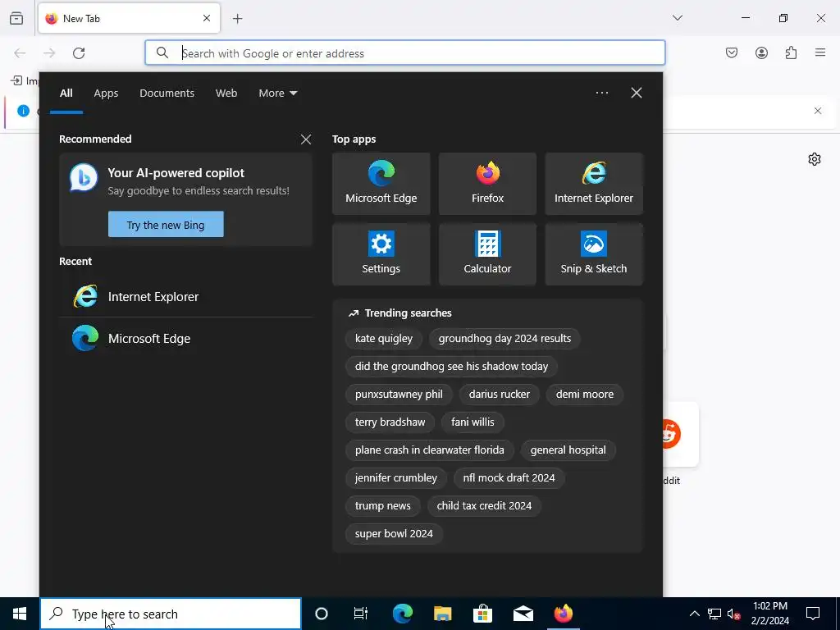
Task: Open the Settings app tile
Action: [x=381, y=254]
